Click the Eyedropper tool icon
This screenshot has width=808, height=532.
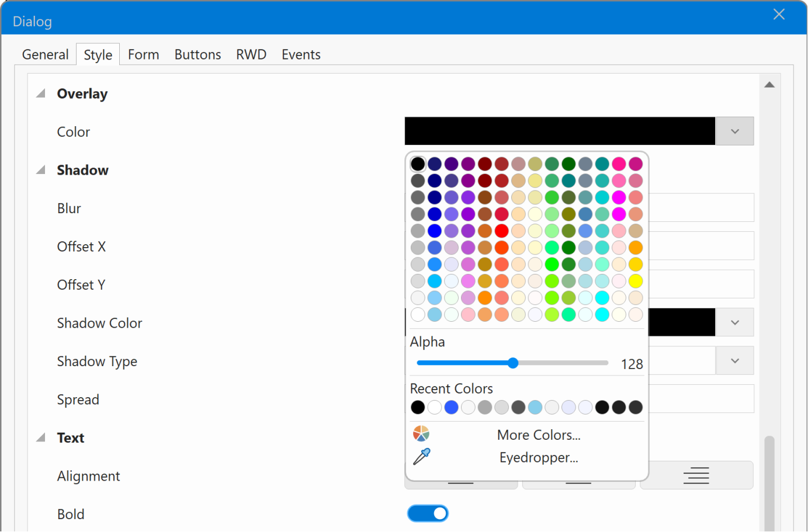point(421,457)
